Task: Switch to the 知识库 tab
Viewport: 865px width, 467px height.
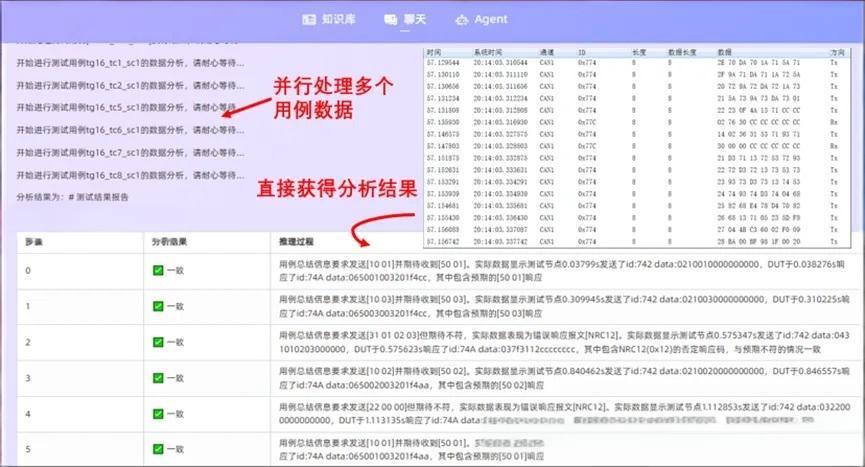Action: tap(329, 19)
